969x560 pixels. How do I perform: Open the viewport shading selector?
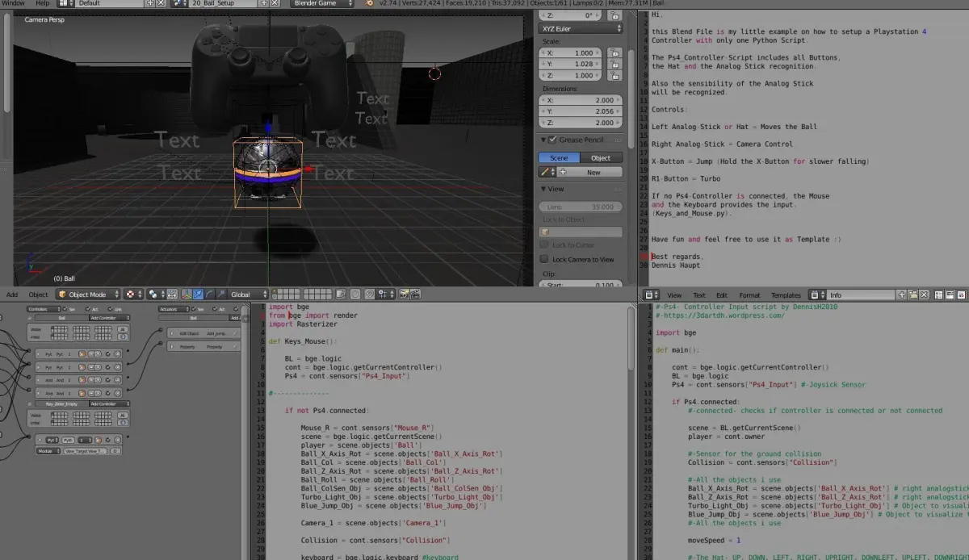[x=135, y=295]
